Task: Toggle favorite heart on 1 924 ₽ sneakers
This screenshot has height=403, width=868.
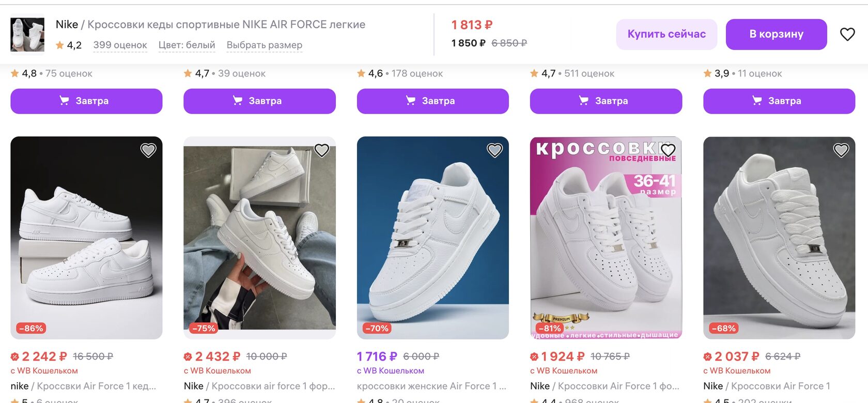Action: pos(668,150)
